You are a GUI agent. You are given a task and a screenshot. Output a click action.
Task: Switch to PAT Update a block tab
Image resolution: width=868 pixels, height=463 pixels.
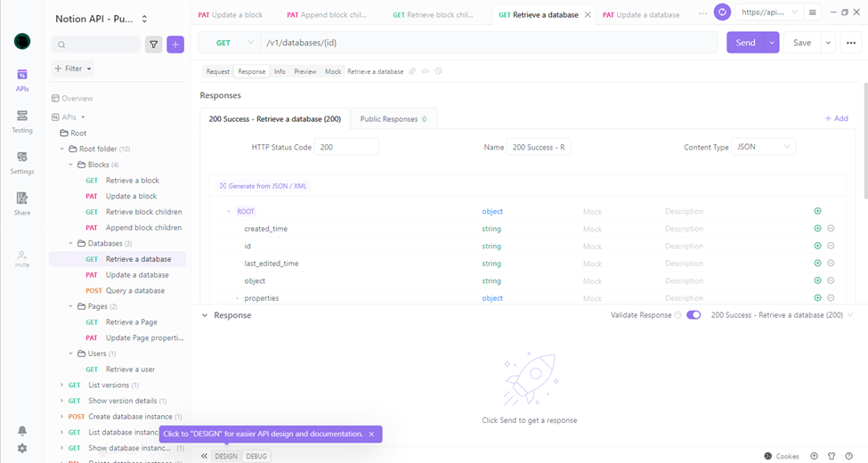point(231,15)
